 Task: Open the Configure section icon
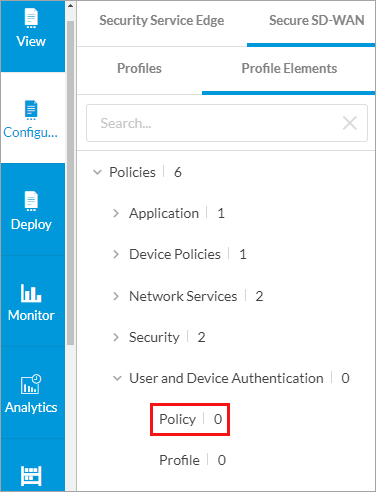(x=31, y=110)
